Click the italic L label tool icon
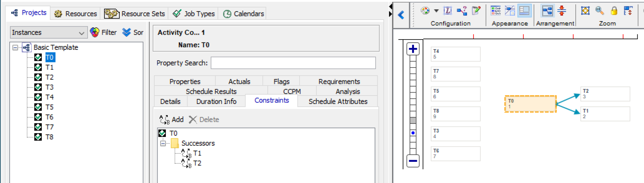The width and height of the screenshot is (644, 183). (447, 11)
